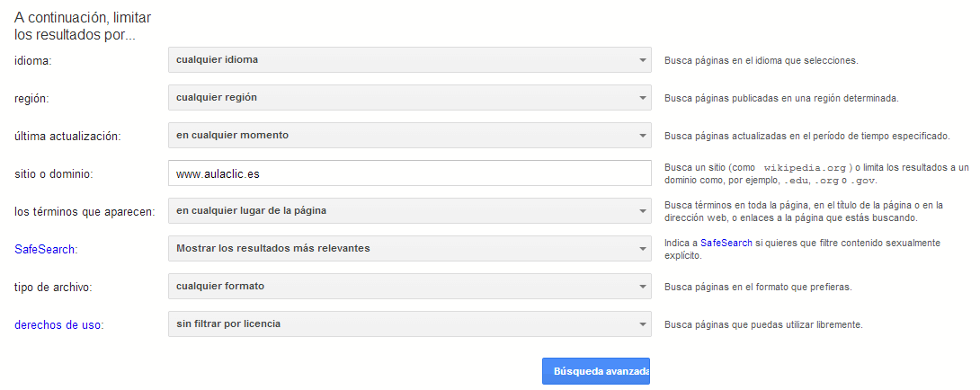980x390 pixels.
Task: Expand the región dropdown arrow
Action: (x=642, y=98)
